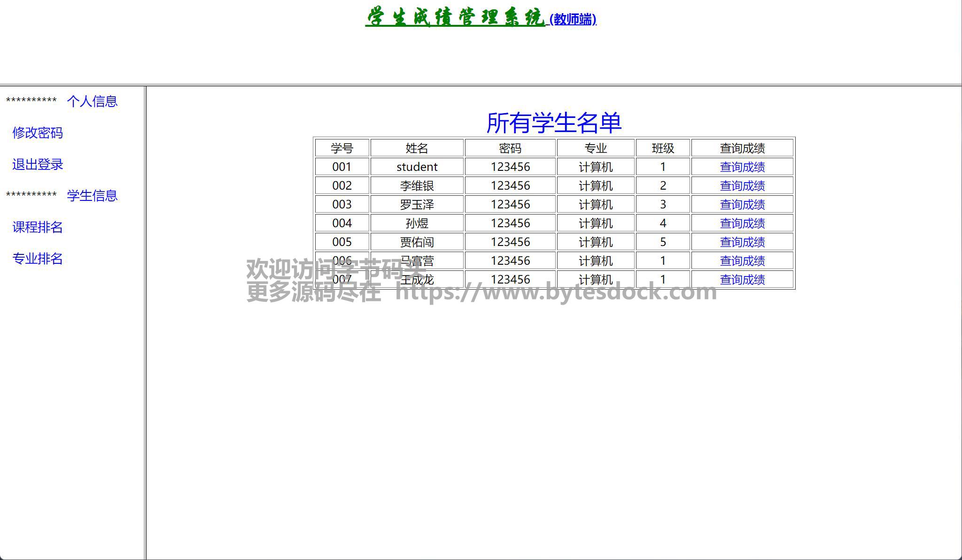Open the 个人信息 sidebar link
The image size is (962, 560).
tap(92, 101)
